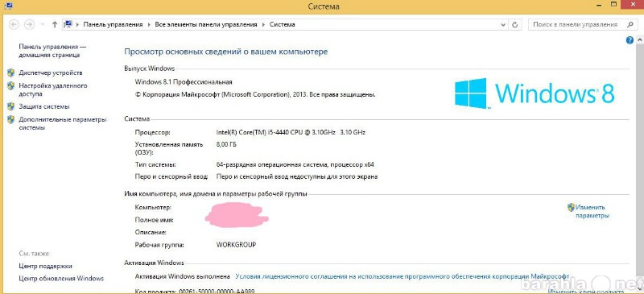644x294 pixels.
Task: Select installed memory value '8,00 ГБ'
Action: click(226, 144)
